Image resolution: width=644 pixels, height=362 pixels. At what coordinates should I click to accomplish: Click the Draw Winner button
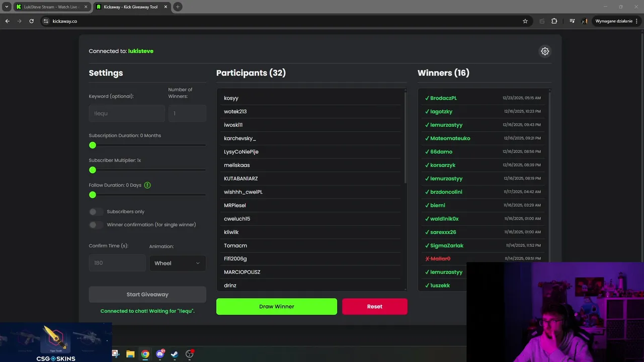[x=277, y=307]
